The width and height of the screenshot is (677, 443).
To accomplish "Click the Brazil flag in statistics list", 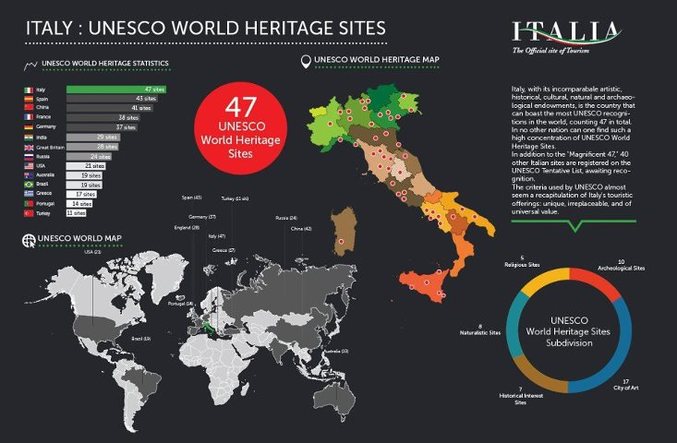I will tap(27, 183).
